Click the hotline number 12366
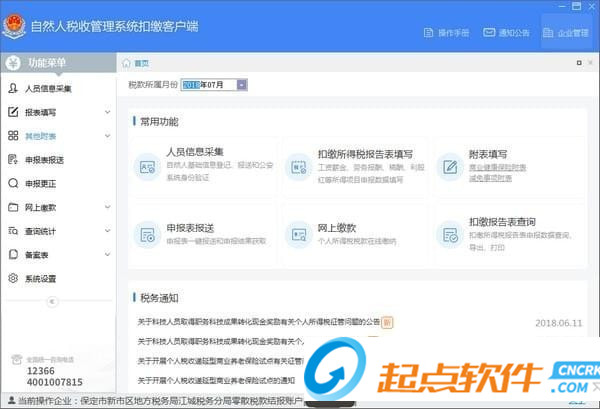The height and width of the screenshot is (409, 600). point(41,371)
